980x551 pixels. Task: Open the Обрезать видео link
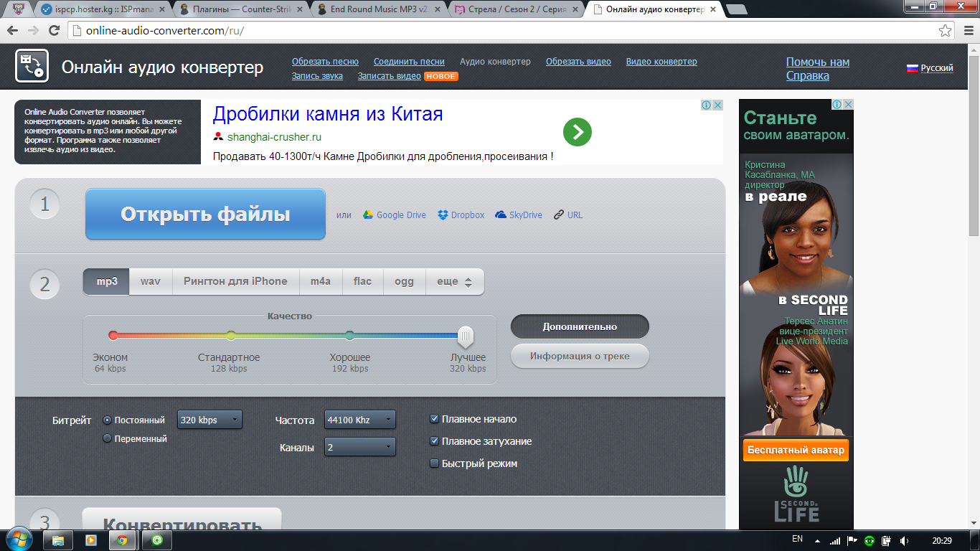coord(578,62)
